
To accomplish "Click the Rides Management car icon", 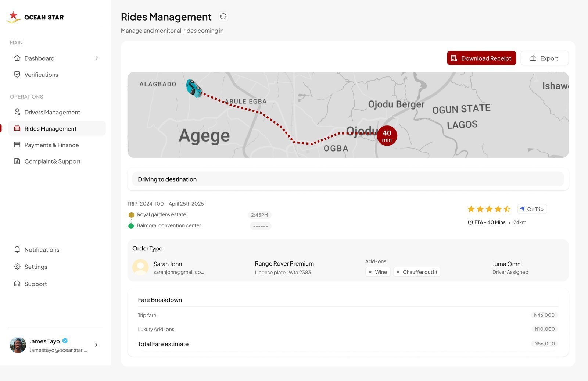I will 17,128.
